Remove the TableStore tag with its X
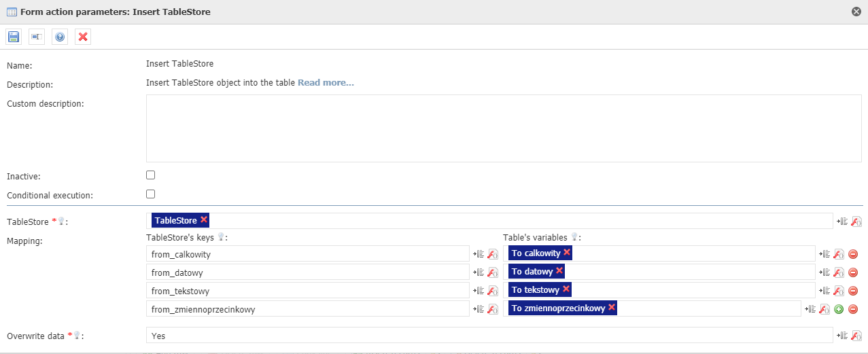Screen dimensions: 868x354 point(204,220)
